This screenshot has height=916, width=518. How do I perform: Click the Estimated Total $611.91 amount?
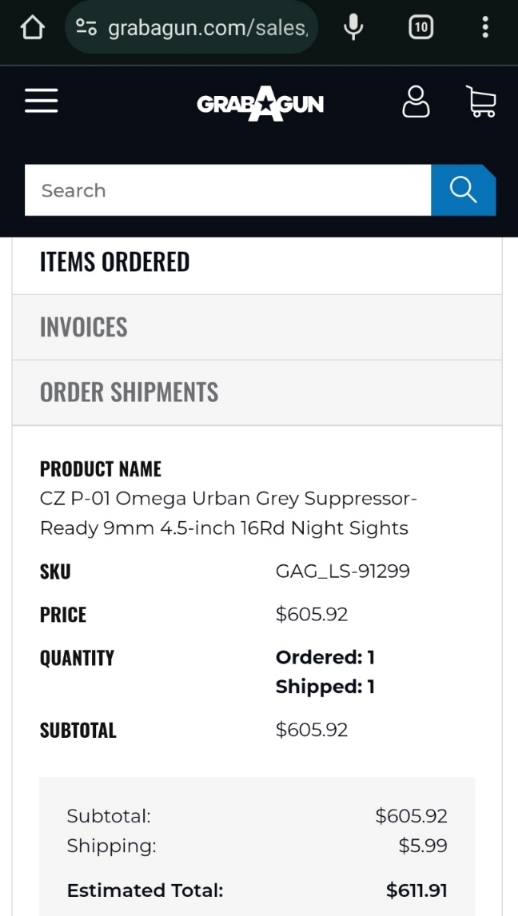(x=417, y=890)
